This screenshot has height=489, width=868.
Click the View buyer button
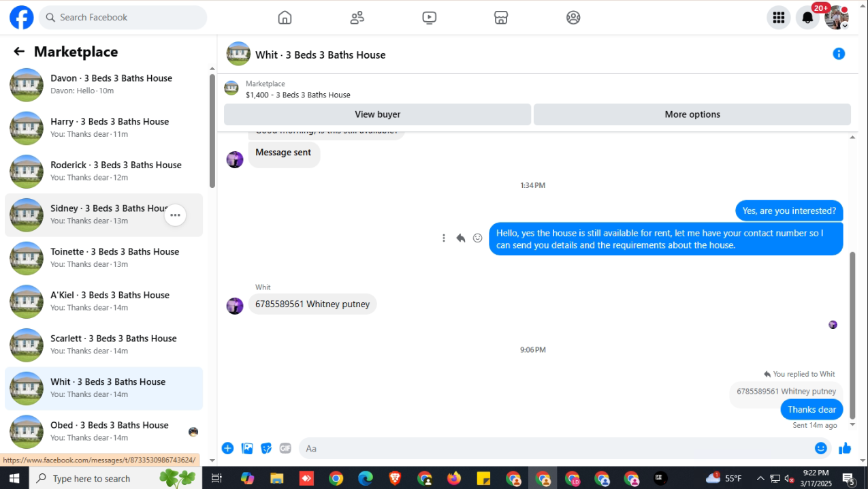(377, 114)
